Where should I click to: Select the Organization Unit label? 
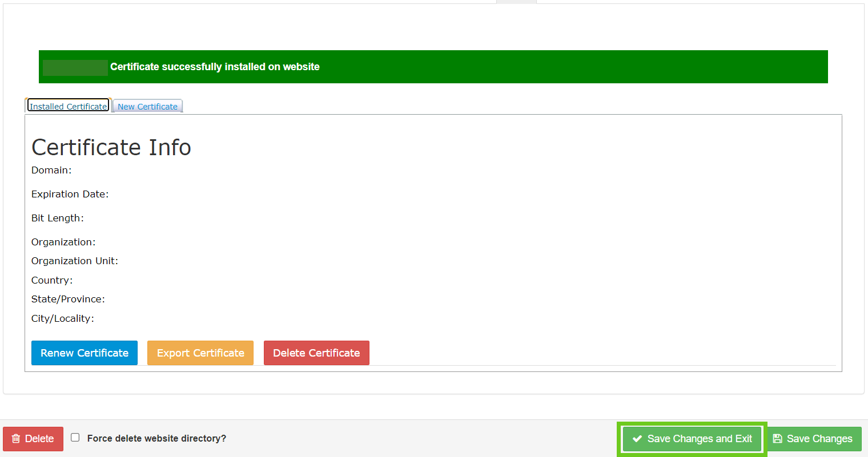coord(75,261)
